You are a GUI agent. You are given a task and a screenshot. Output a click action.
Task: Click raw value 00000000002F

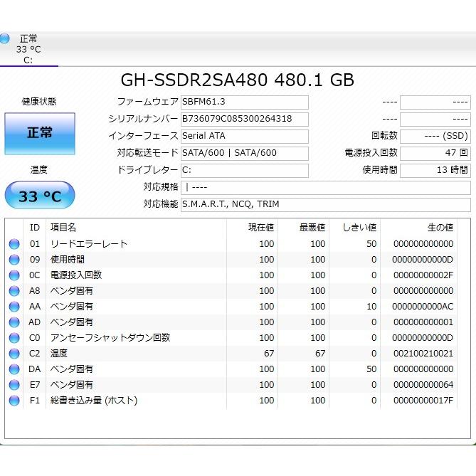pos(423,275)
